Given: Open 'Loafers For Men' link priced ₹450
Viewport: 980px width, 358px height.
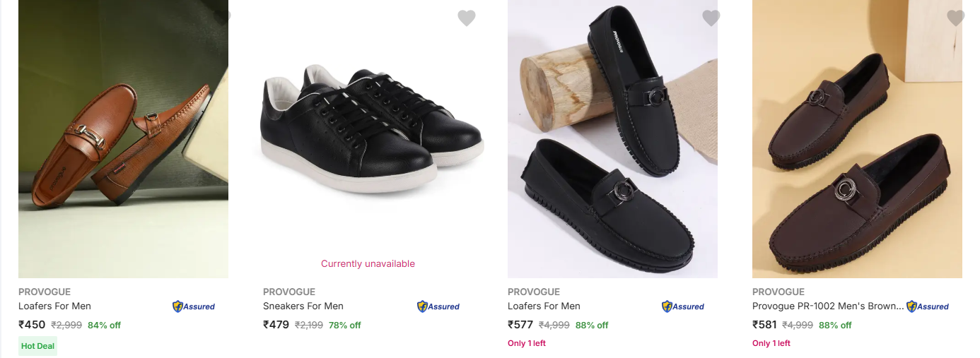Looking at the screenshot, I should click(54, 306).
